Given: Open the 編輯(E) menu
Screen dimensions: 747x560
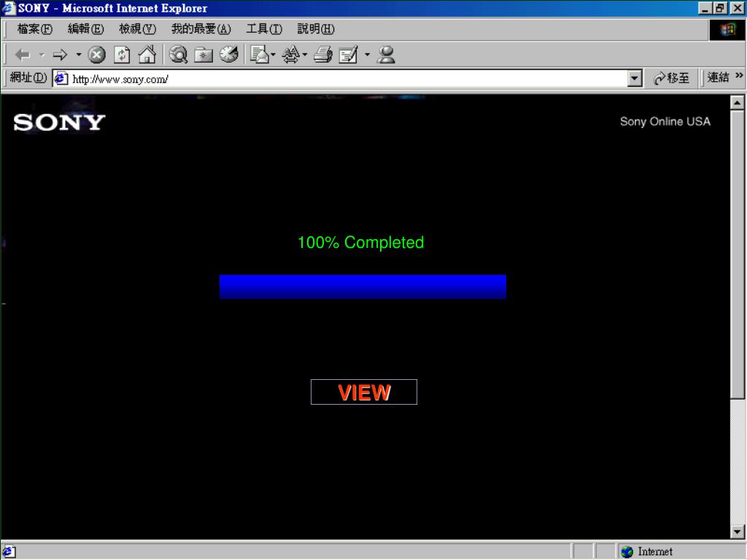Looking at the screenshot, I should [x=86, y=29].
